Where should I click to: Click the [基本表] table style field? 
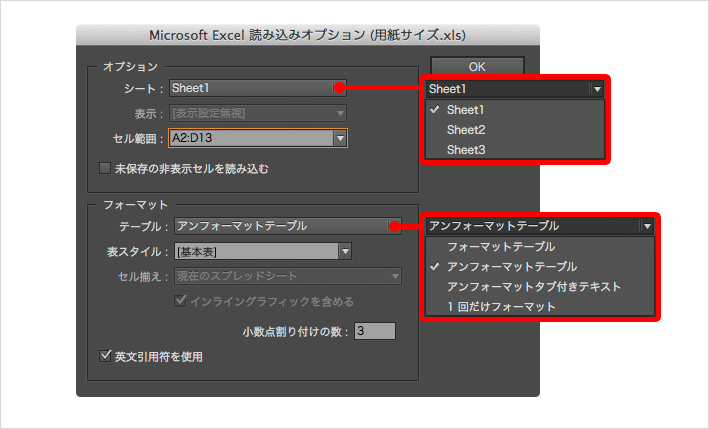tap(257, 251)
